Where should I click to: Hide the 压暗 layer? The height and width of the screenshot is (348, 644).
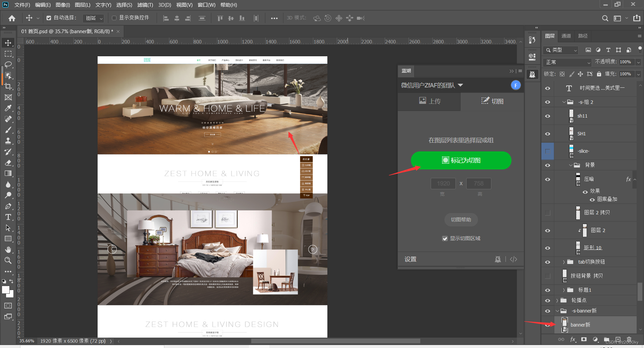coord(547,179)
